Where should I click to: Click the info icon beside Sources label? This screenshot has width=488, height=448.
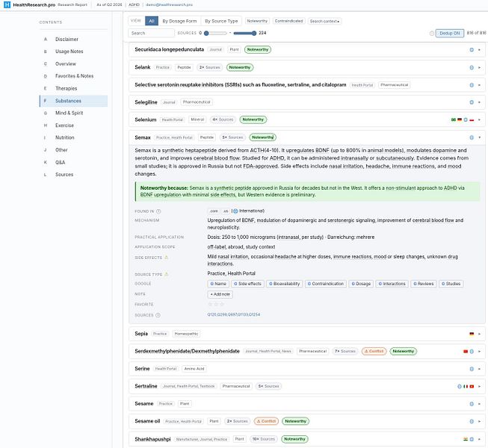158,315
